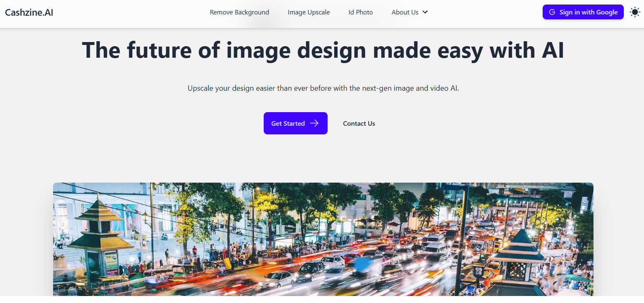
Task: Click the subtitle text about upscaling designs
Action: point(323,88)
